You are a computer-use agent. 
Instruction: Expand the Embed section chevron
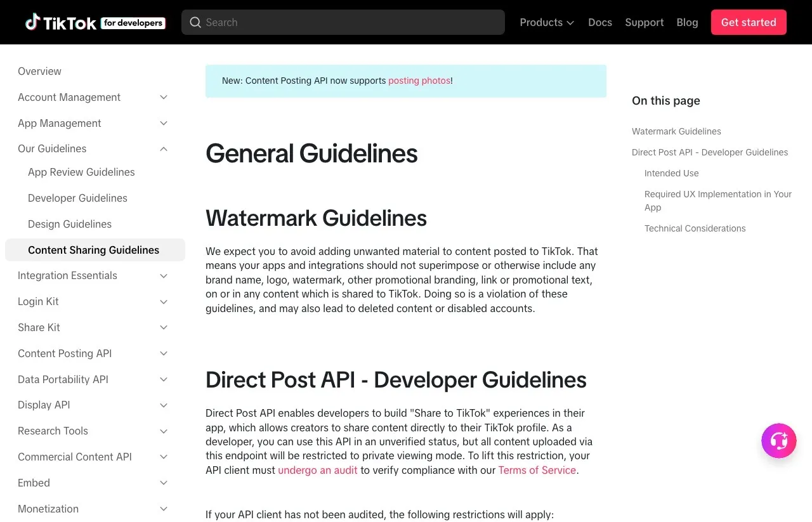[164, 483]
